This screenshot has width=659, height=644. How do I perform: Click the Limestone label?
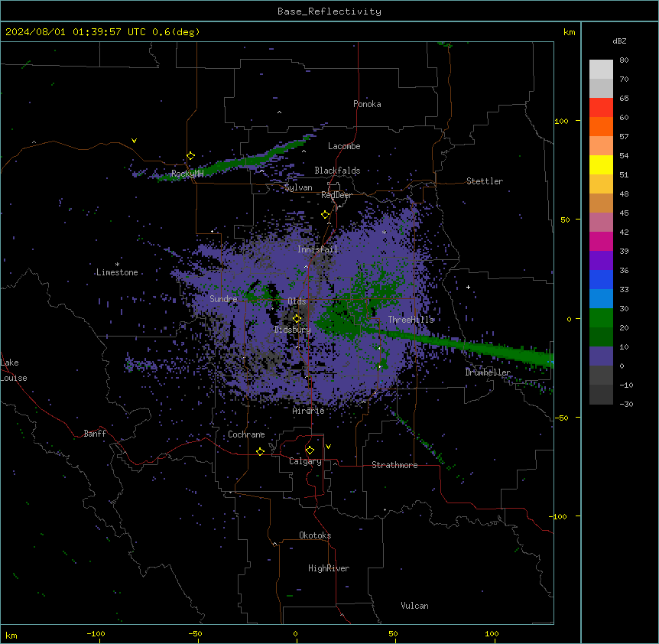click(117, 272)
